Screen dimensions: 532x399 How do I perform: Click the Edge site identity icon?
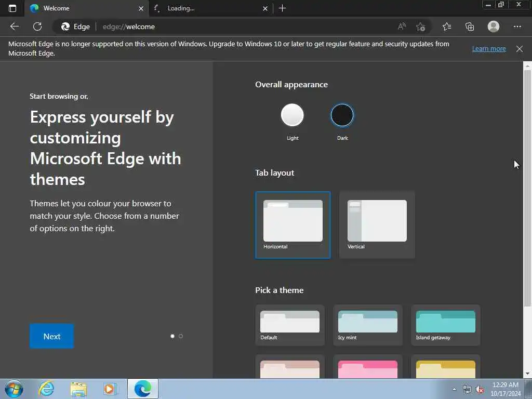[75, 26]
